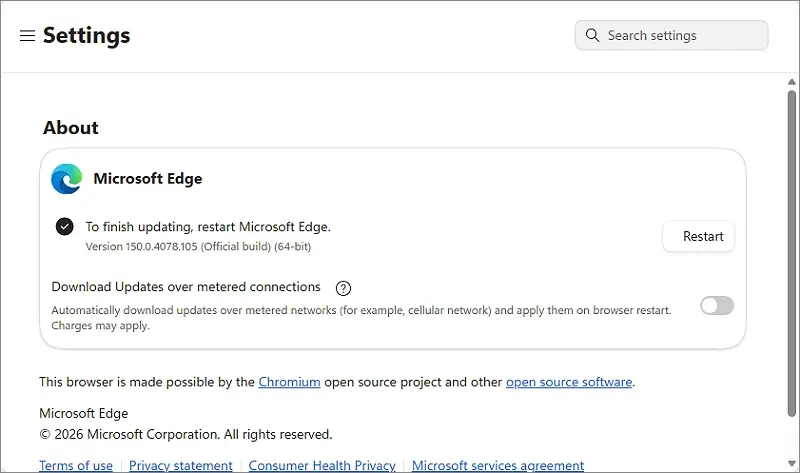Open Microsoft services agreement link

498,465
